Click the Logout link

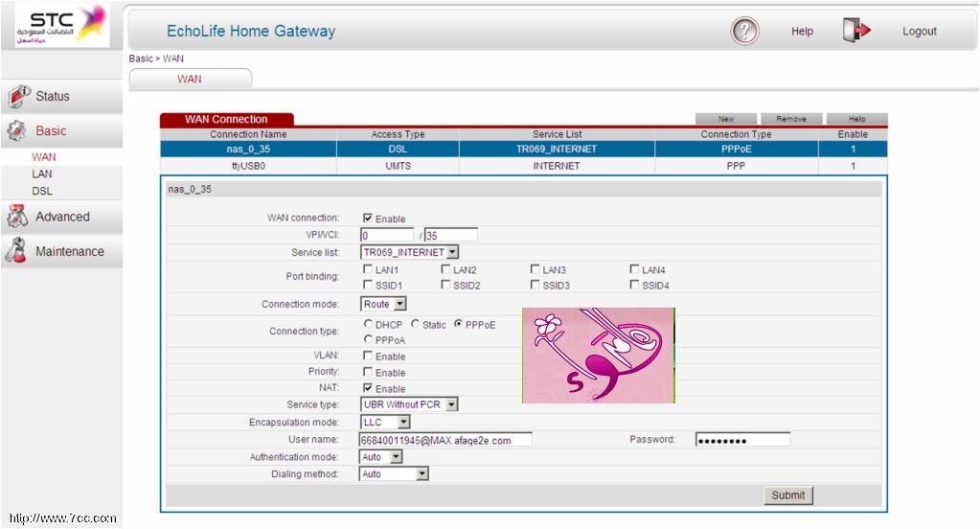[x=920, y=32]
